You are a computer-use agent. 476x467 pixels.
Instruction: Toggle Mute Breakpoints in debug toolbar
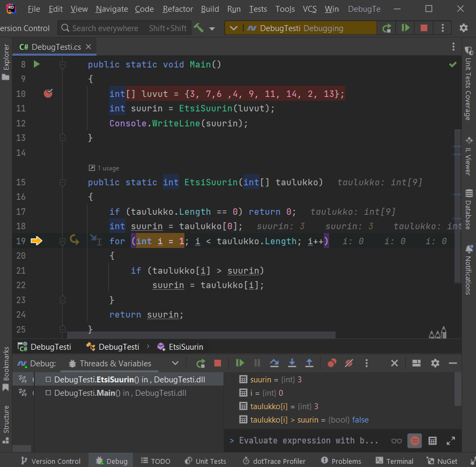pyautogui.click(x=349, y=363)
